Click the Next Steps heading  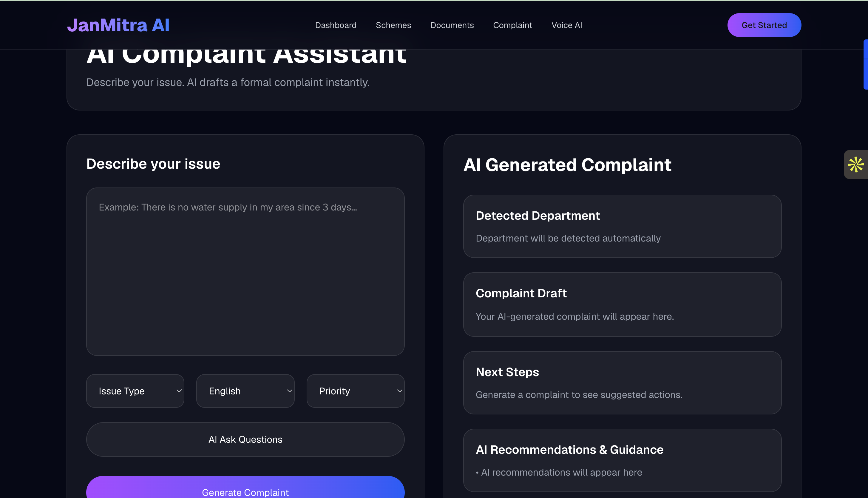(507, 372)
